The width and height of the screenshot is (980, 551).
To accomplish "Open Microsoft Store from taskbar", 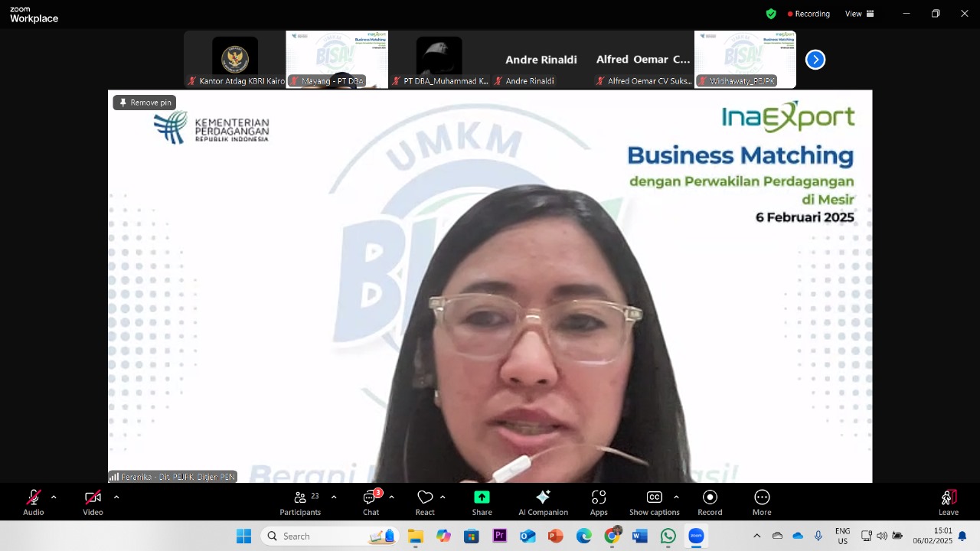I will click(472, 536).
